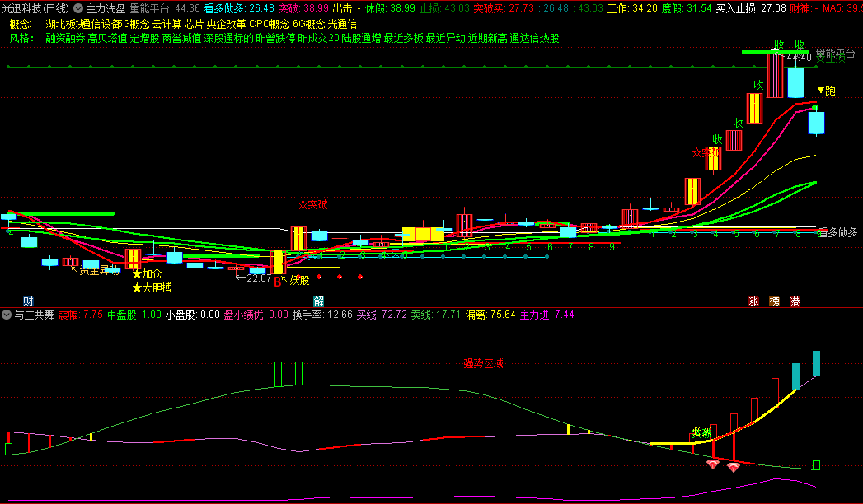
Task: Click the first red diamond gem signal
Action: 713,464
